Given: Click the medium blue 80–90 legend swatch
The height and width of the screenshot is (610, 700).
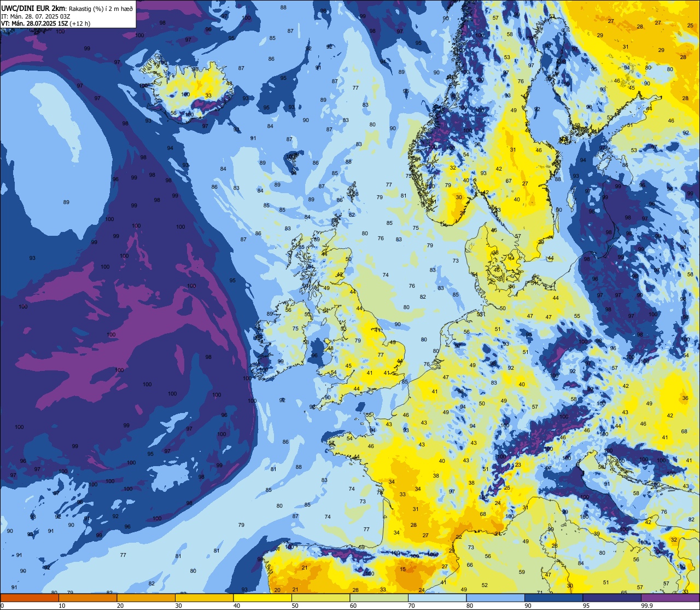Looking at the screenshot, I should [495, 598].
